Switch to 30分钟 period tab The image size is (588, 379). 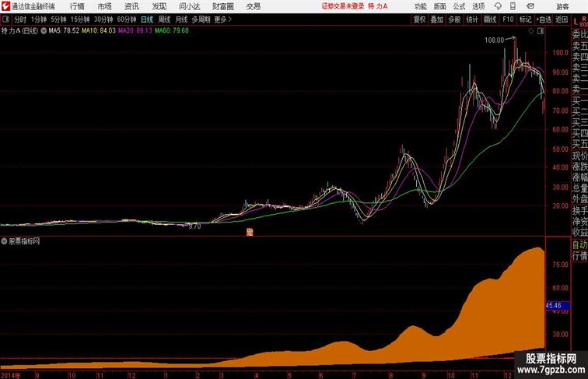[103, 19]
